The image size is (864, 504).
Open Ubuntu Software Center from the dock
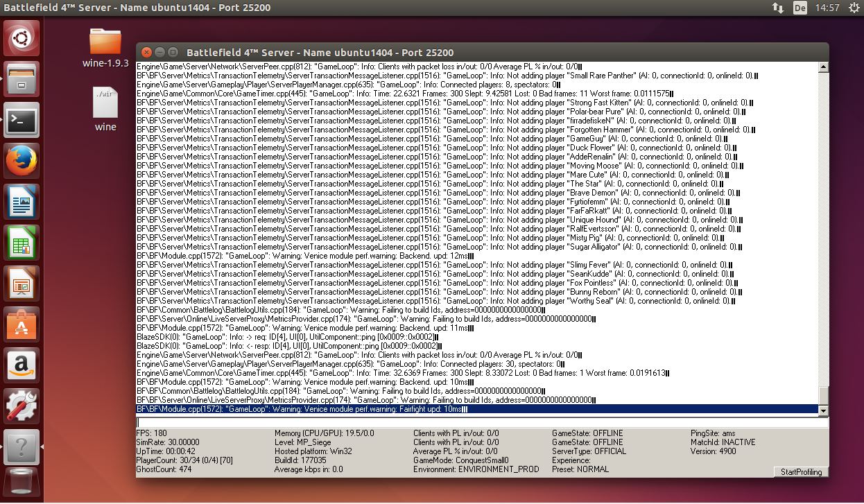point(21,324)
